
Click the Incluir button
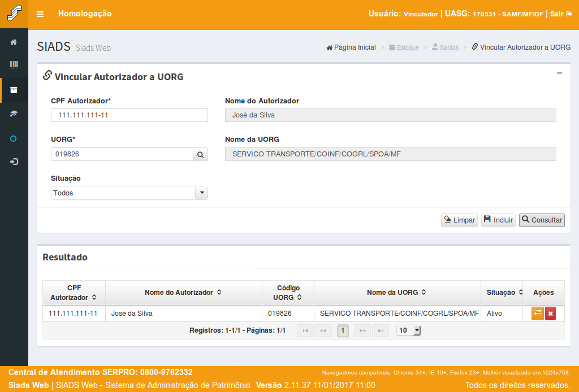point(498,220)
